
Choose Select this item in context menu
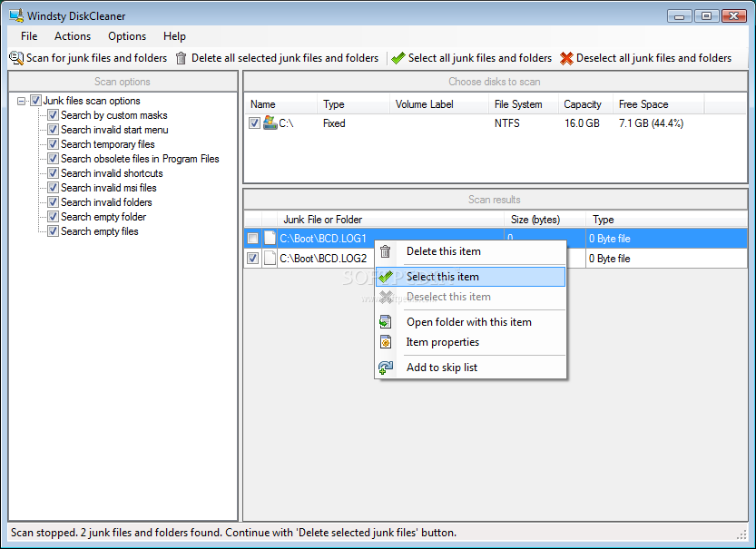pyautogui.click(x=470, y=277)
